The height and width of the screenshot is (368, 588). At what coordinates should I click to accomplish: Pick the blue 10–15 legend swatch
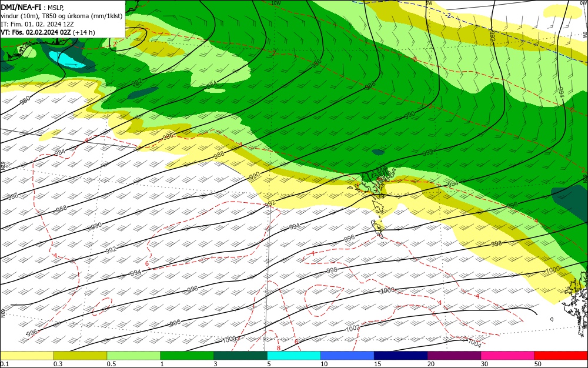348,356
